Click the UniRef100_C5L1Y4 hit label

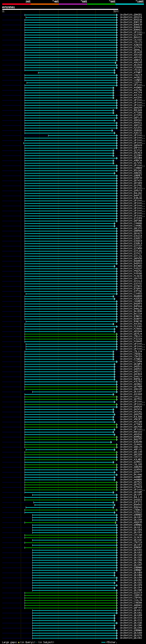point(131,352)
